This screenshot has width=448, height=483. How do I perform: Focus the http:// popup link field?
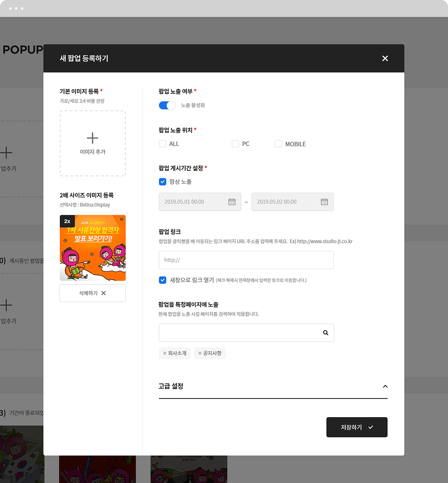pyautogui.click(x=246, y=260)
